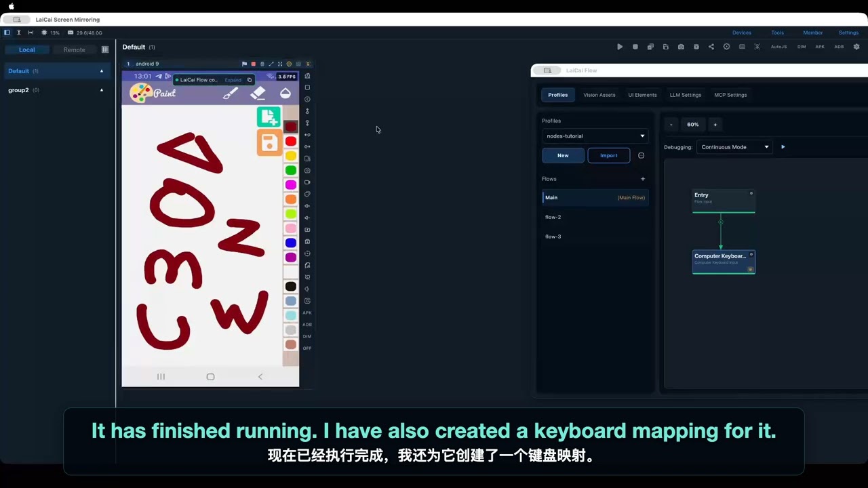Screen dimensions: 868x488
Task: Click the play icon in top toolbar
Action: (620, 47)
